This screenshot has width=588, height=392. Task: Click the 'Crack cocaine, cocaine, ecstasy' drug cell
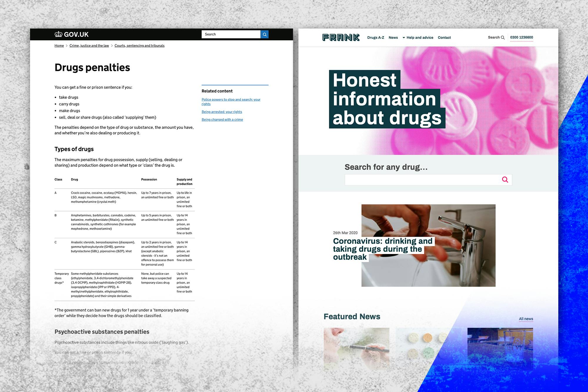[x=104, y=197]
